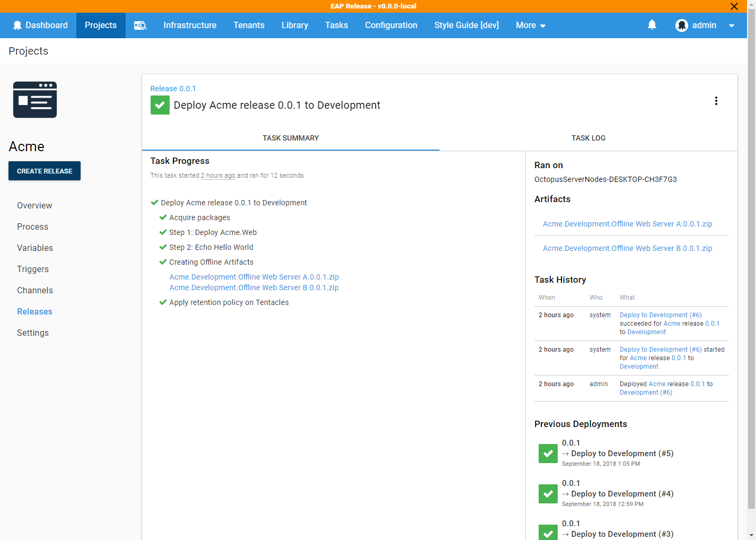Viewport: 756px width, 540px height.
Task: Open Settings in the project sidebar
Action: (33, 333)
